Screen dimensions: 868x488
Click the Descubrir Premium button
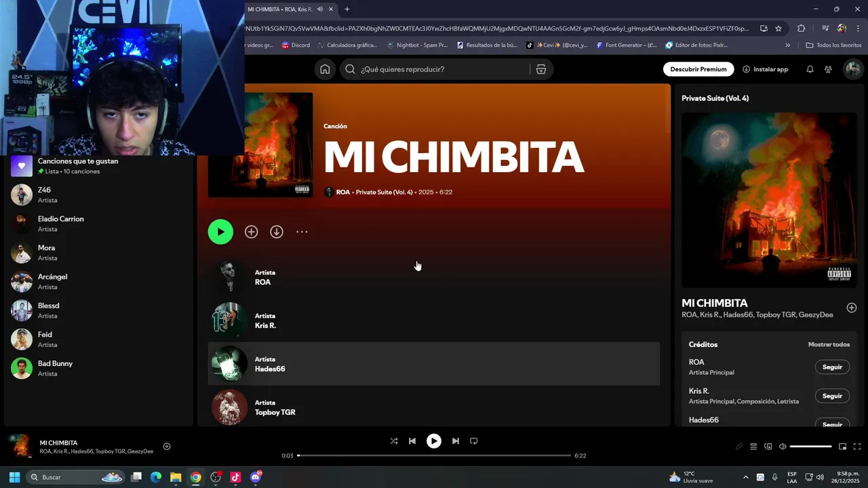698,69
